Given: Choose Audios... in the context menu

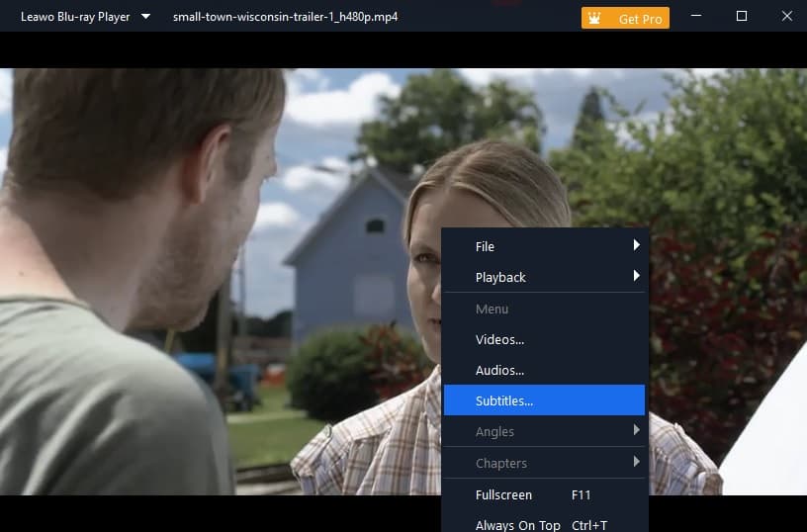Looking at the screenshot, I should 544,371.
